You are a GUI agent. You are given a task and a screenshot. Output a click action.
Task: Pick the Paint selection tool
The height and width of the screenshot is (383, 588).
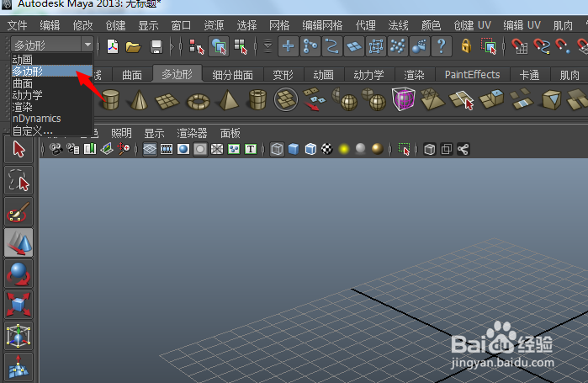point(19,212)
